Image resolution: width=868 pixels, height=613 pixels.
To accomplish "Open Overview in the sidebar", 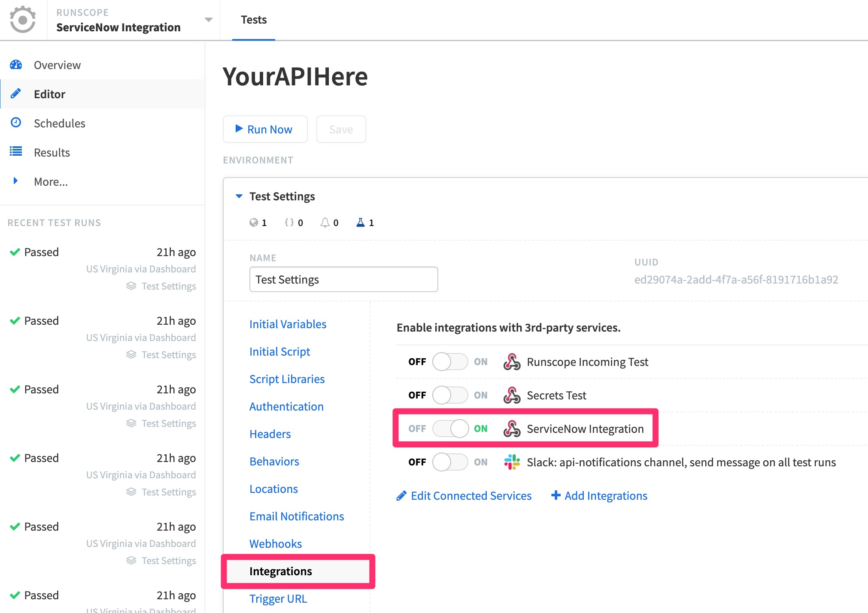I will coord(57,65).
